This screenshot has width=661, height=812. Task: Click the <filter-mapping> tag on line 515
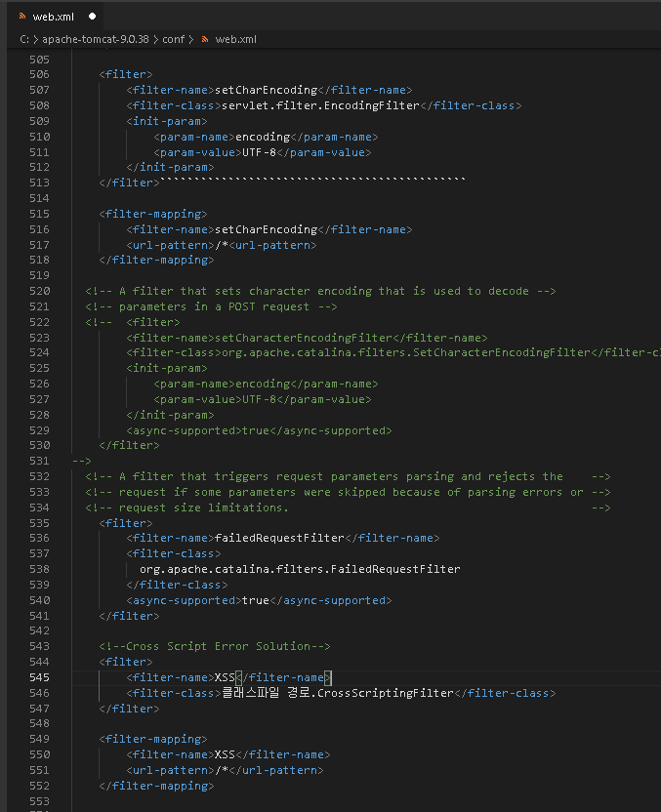(x=153, y=214)
